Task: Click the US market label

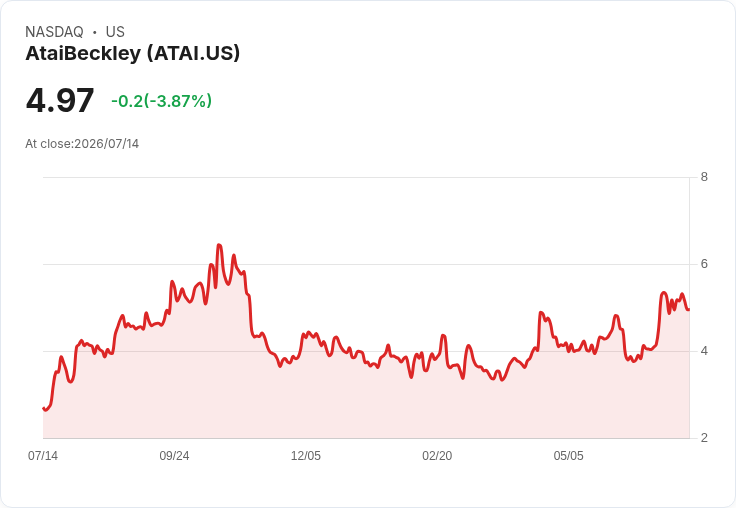Action: tap(115, 32)
